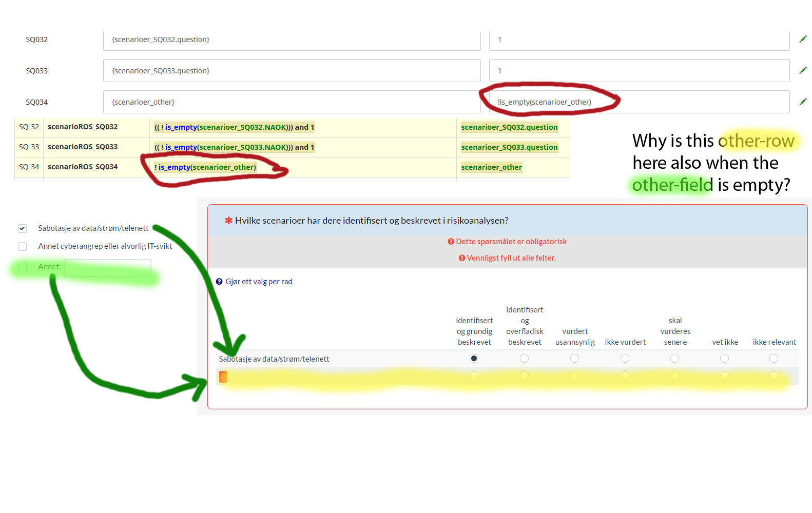Click the 'Vennligst fyll ut alle felter.' message
Screen dimensions: 812x513
[x=511, y=258]
